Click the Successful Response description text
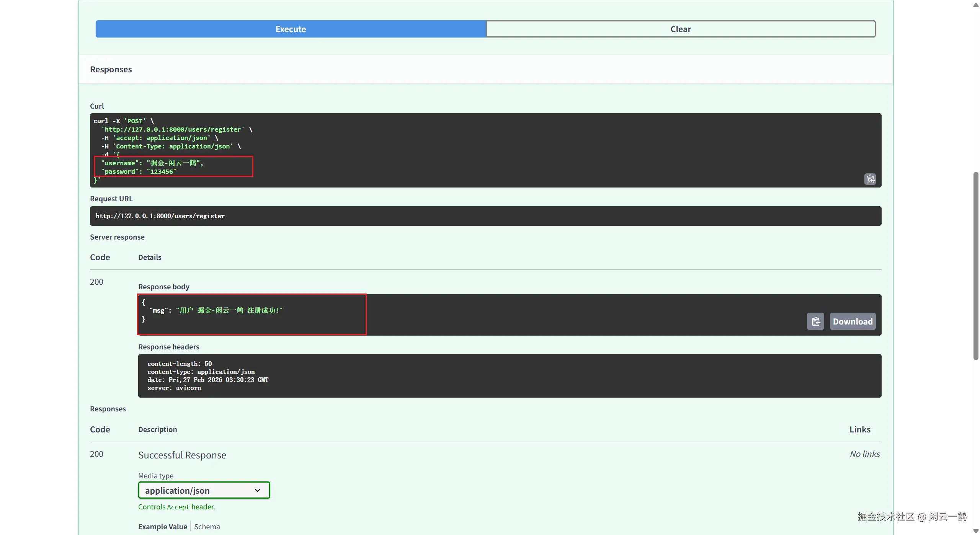The height and width of the screenshot is (535, 980). pyautogui.click(x=182, y=455)
